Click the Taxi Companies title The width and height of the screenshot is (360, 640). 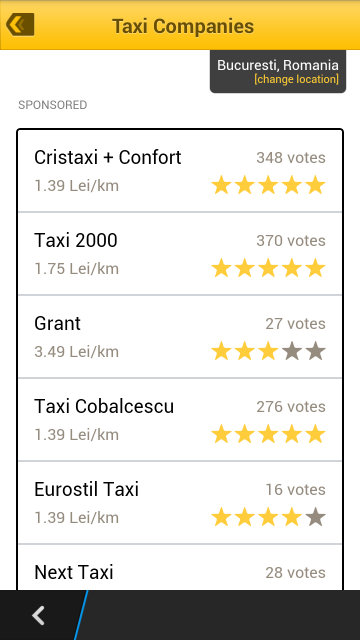click(x=183, y=26)
